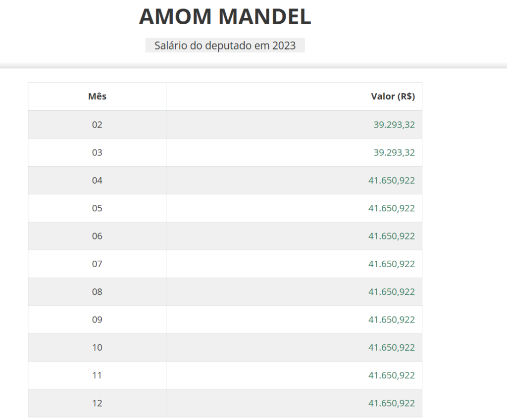Click the salary value for month 07
This screenshot has height=420, width=507.
[392, 264]
